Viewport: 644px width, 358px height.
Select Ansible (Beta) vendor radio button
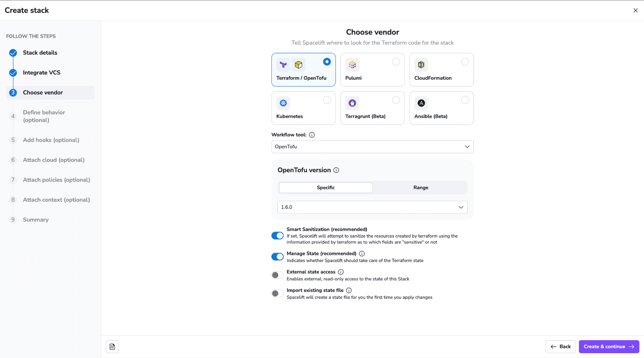click(465, 100)
